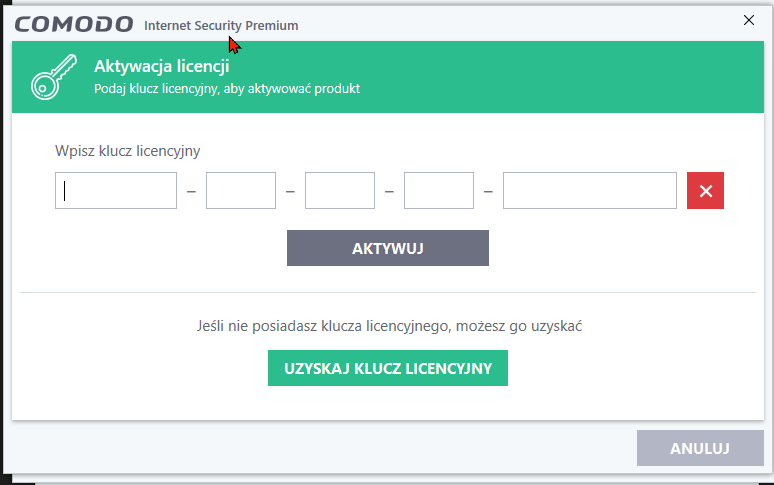
Task: Select the second license key segment field
Action: click(x=241, y=190)
